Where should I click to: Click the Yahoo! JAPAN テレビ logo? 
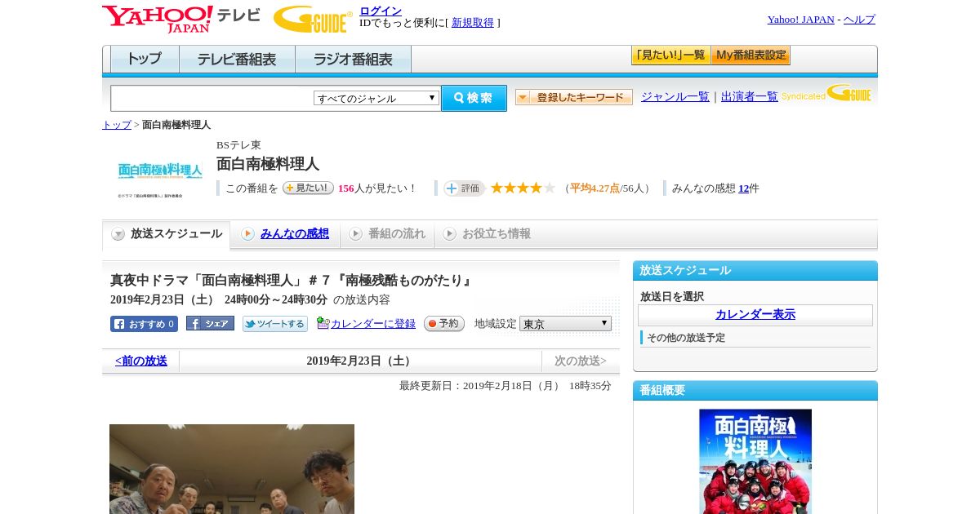coord(181,19)
